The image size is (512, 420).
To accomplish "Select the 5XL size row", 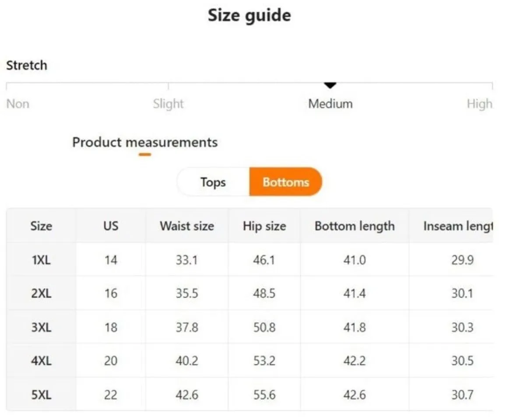I will 249,395.
